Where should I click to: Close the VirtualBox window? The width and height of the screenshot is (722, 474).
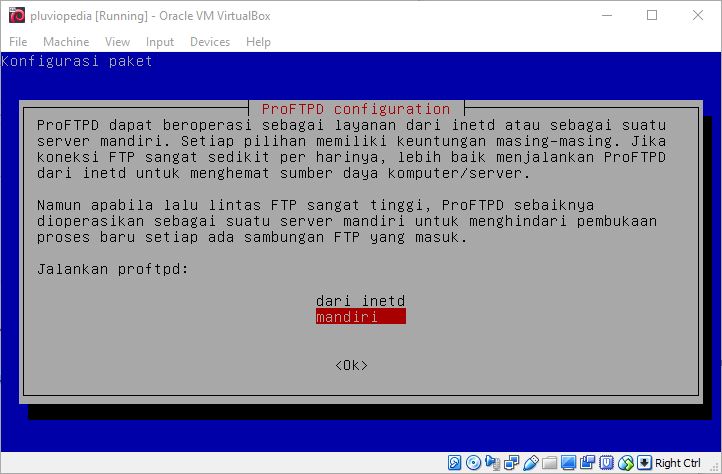(x=698, y=15)
